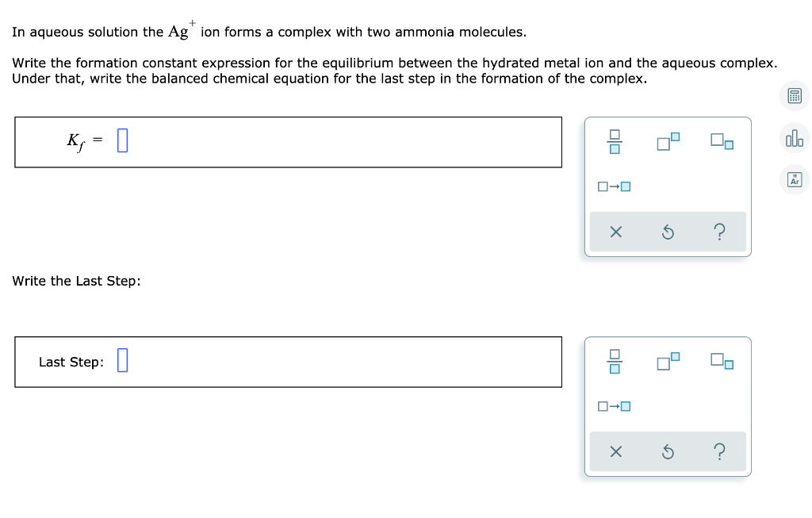812x518 pixels.
Task: Insert a fraction in the Last Step palette
Action: click(615, 363)
